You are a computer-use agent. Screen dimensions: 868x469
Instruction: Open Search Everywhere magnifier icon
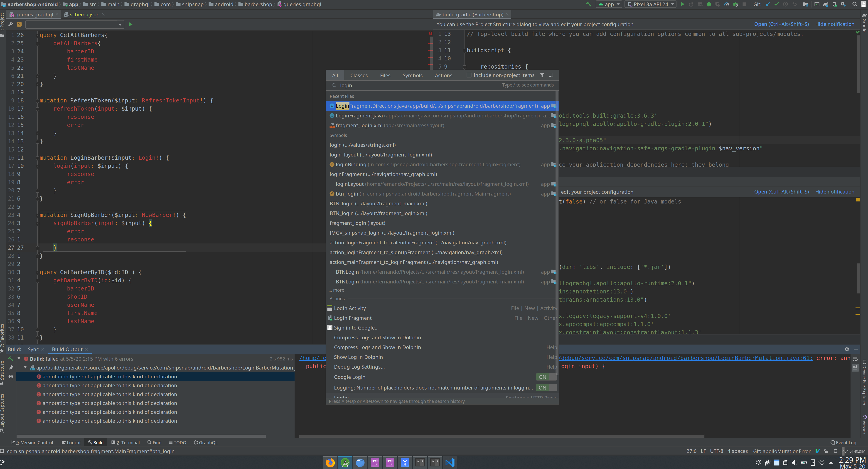[x=855, y=4]
